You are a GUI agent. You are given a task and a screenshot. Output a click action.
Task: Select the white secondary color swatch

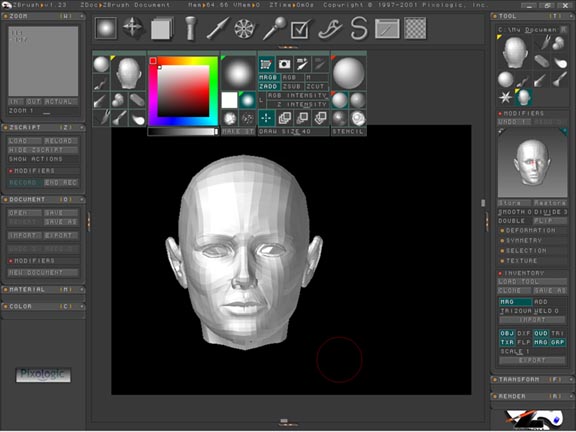click(x=230, y=100)
